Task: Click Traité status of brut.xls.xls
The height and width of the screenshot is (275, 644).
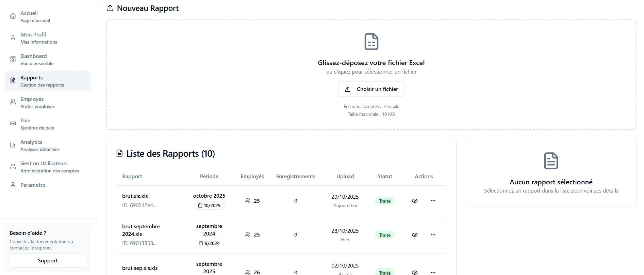Action: tap(385, 201)
